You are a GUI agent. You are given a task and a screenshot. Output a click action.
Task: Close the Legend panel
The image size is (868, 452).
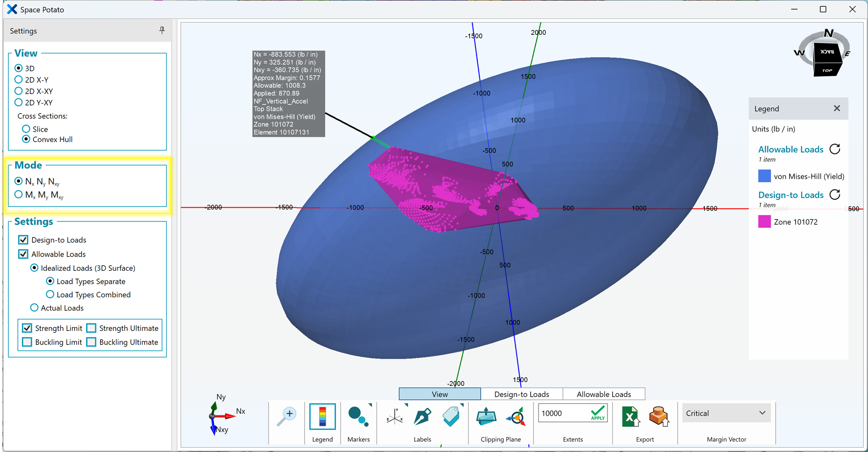pyautogui.click(x=837, y=108)
